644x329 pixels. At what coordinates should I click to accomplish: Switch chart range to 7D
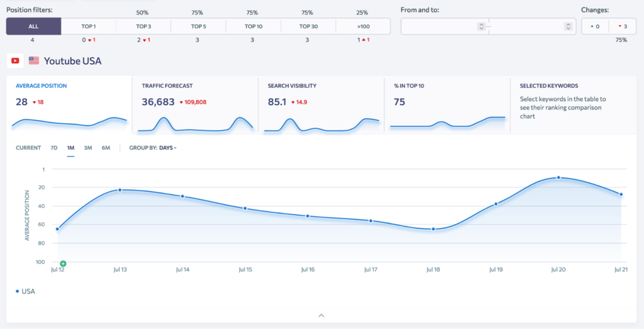(x=54, y=148)
